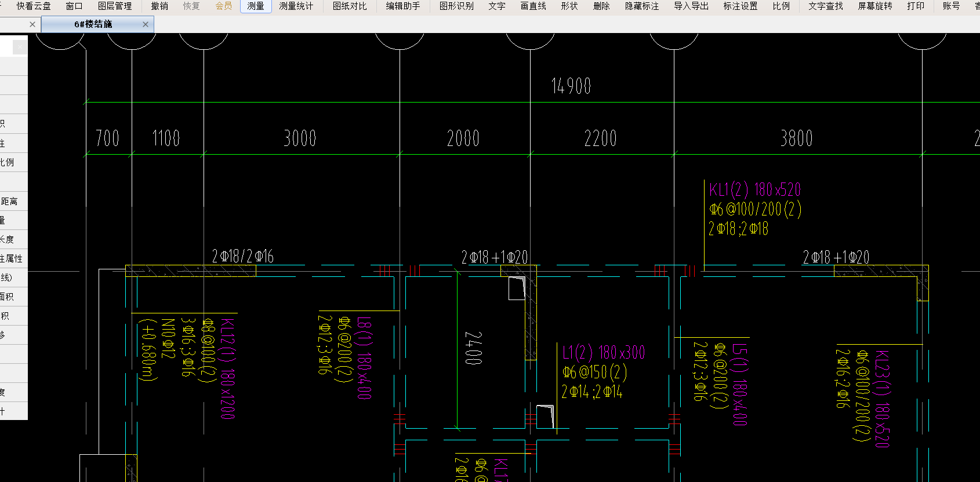Click the L1(2) 180x300 beam label
The image size is (980, 482).
[604, 352]
